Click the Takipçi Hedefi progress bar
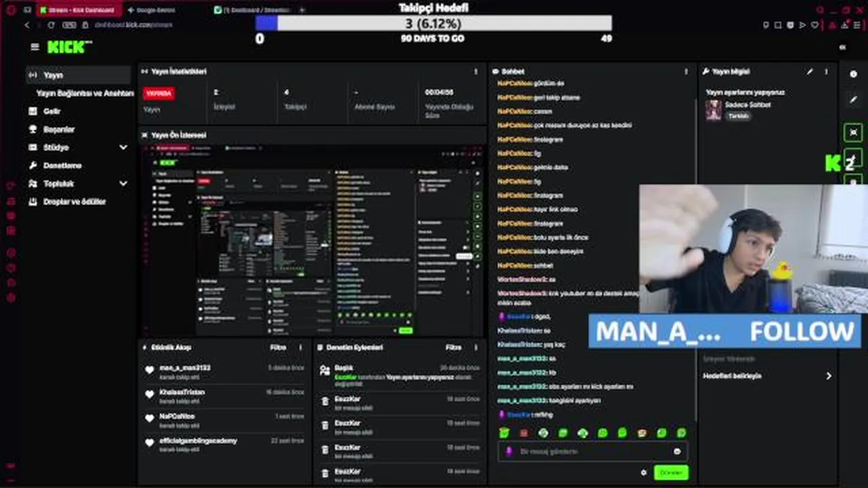 click(434, 23)
